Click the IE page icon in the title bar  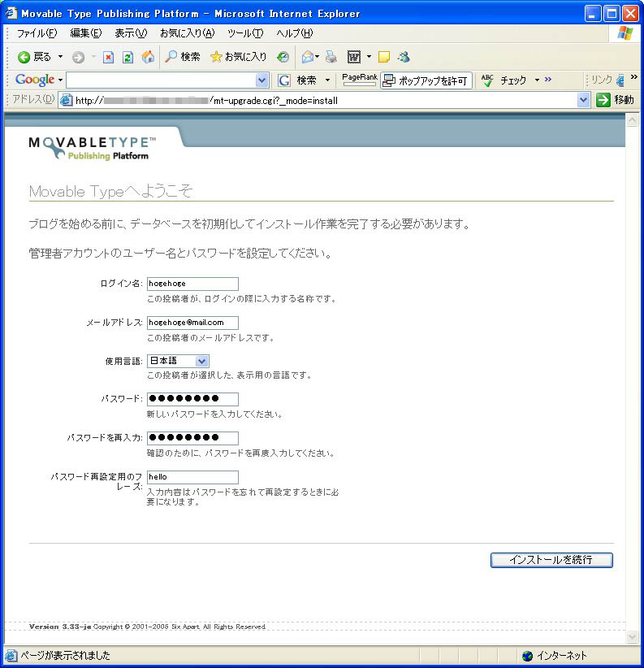point(11,13)
